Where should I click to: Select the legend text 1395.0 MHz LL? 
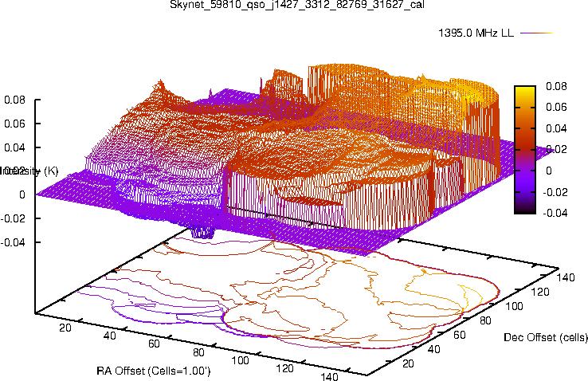(x=476, y=33)
